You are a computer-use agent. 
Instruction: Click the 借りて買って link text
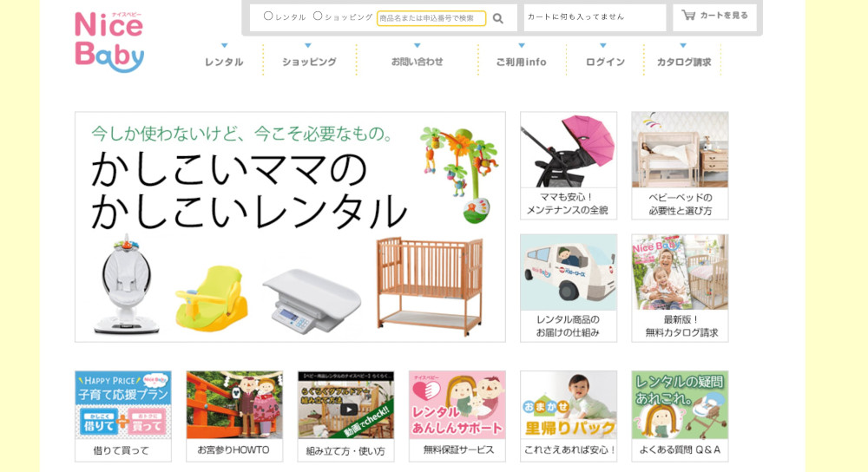pos(122,451)
